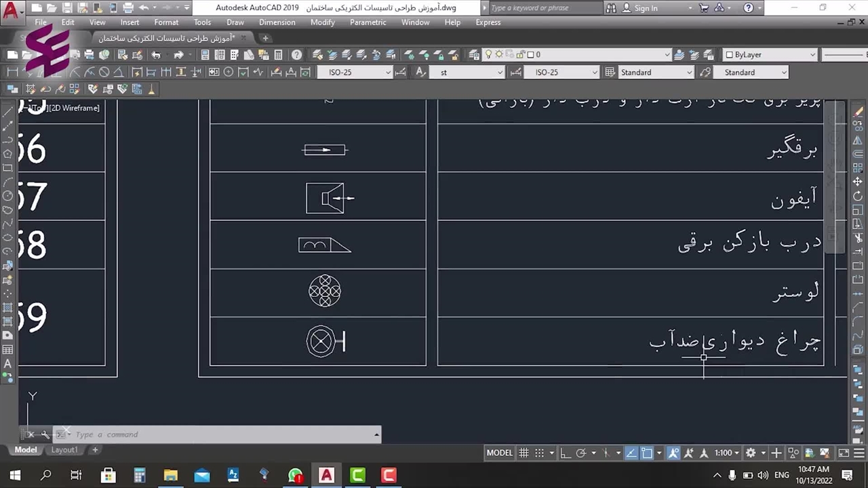Open the QuickCalc calculator tool
868x488 pixels.
[278, 55]
